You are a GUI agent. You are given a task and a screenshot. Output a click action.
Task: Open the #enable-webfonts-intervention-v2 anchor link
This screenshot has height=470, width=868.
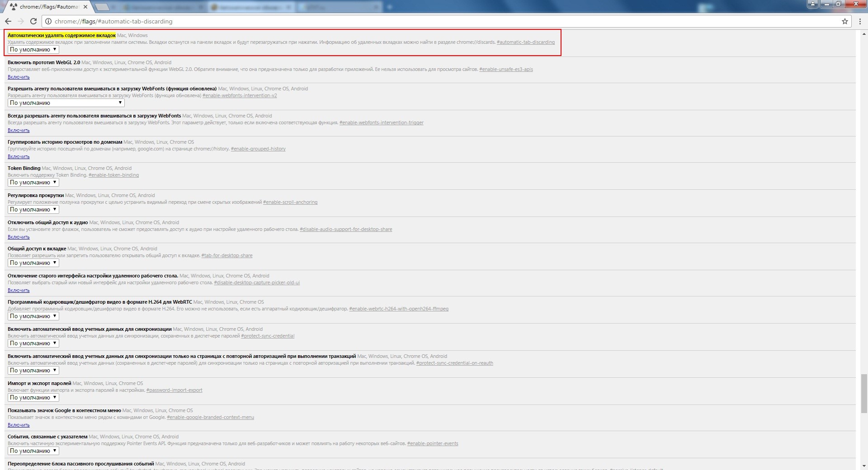point(240,96)
